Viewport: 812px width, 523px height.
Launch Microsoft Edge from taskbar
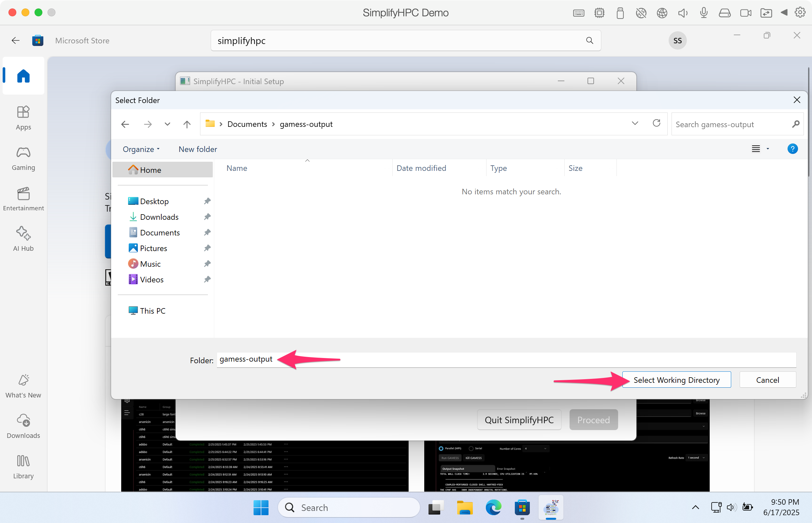tap(493, 507)
